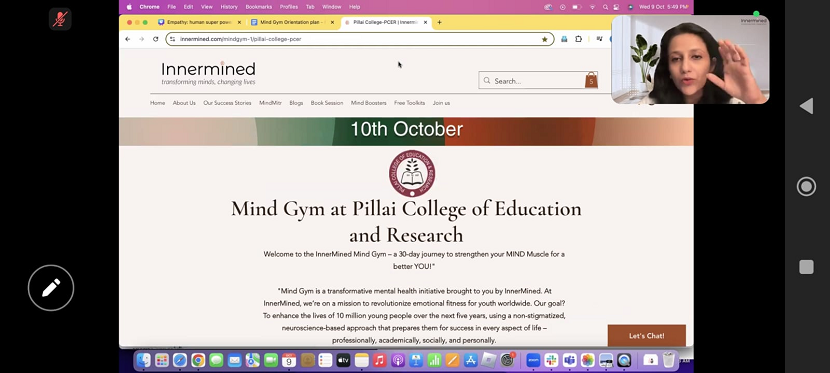Image resolution: width=830 pixels, height=373 pixels.
Task: Go to Home nav link
Action: point(157,103)
